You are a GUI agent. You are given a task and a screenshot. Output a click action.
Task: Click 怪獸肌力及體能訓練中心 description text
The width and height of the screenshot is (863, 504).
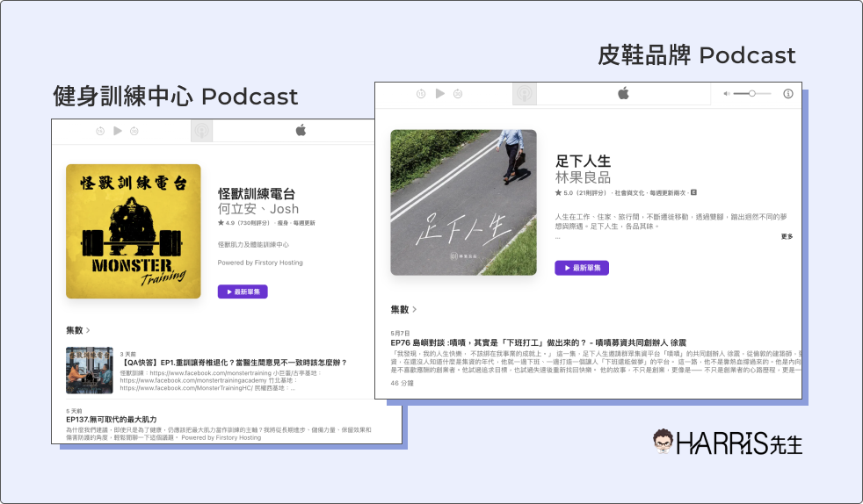click(253, 245)
